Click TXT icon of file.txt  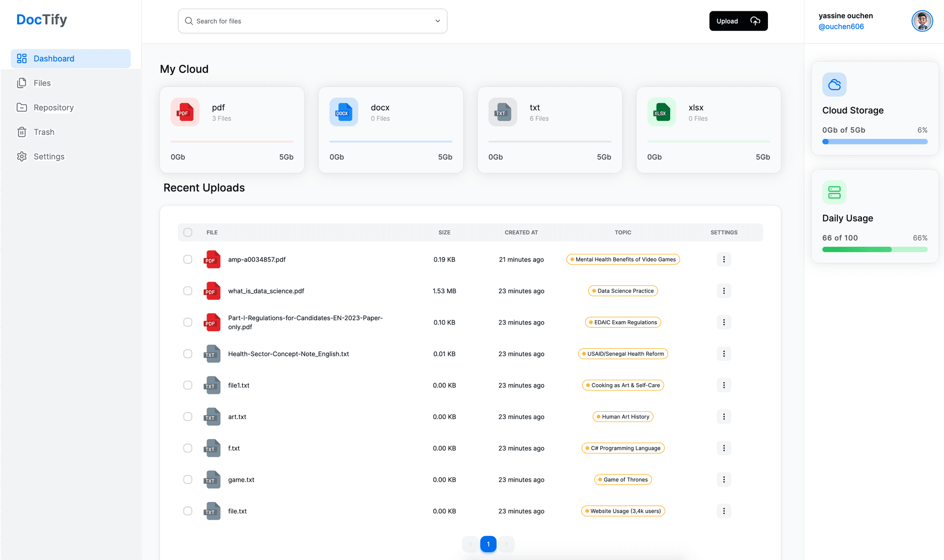[212, 511]
